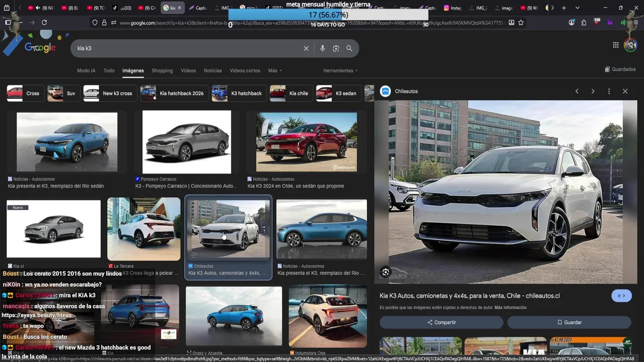Open the 'Kia K3 Autos, camionetas y 4x4s' title link
The image size is (644, 362).
[x=469, y=296]
